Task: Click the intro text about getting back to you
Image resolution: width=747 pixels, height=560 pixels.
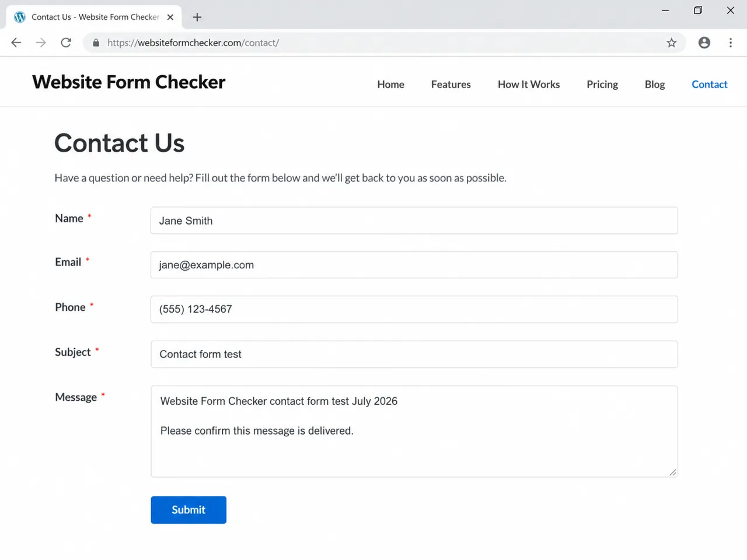Action: (280, 178)
